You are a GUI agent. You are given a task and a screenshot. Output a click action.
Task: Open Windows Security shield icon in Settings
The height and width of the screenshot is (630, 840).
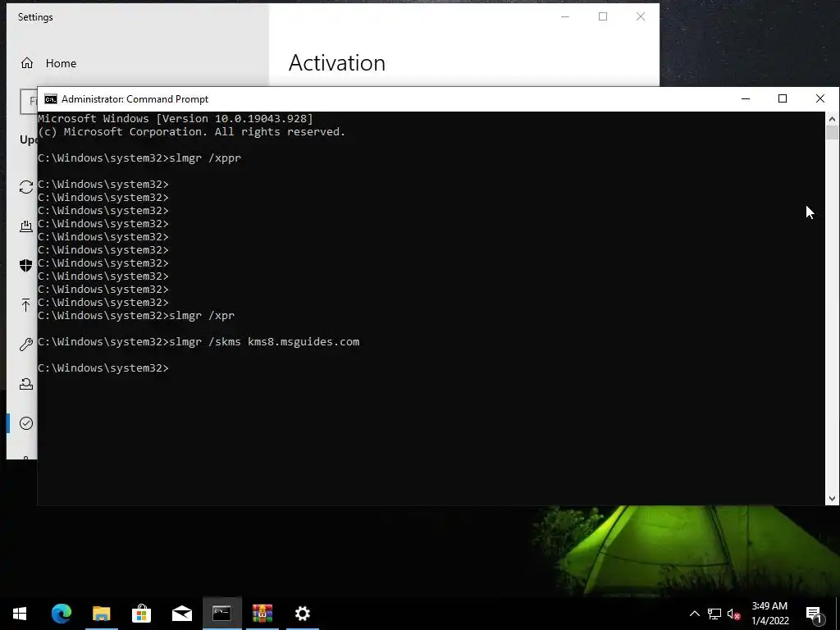coord(25,266)
